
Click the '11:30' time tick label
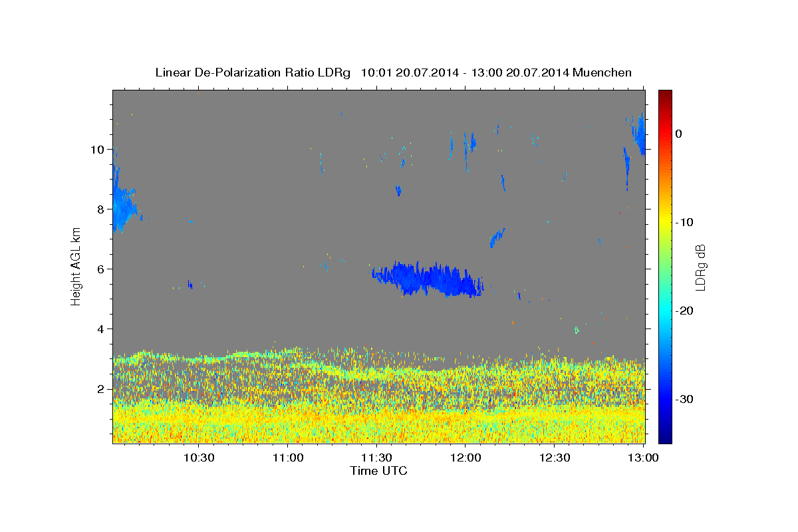[x=377, y=458]
